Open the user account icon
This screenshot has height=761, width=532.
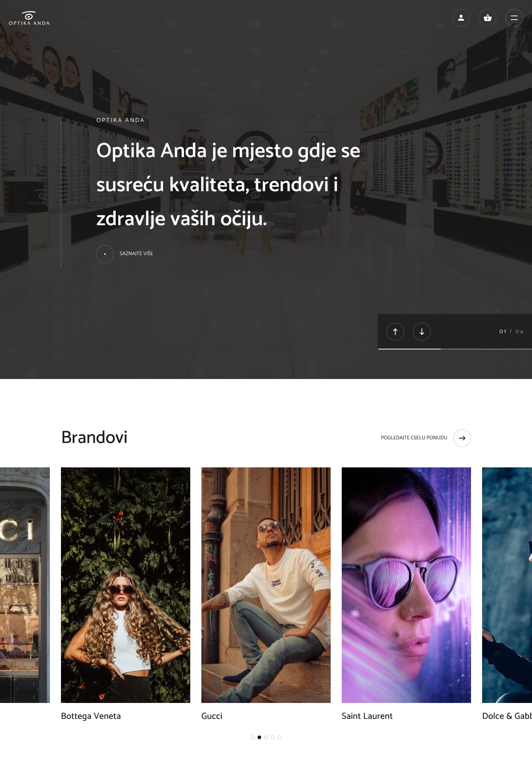(x=461, y=18)
